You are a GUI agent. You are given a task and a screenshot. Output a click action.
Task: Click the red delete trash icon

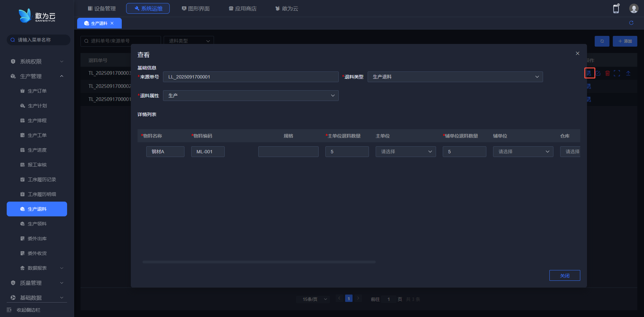tap(607, 73)
